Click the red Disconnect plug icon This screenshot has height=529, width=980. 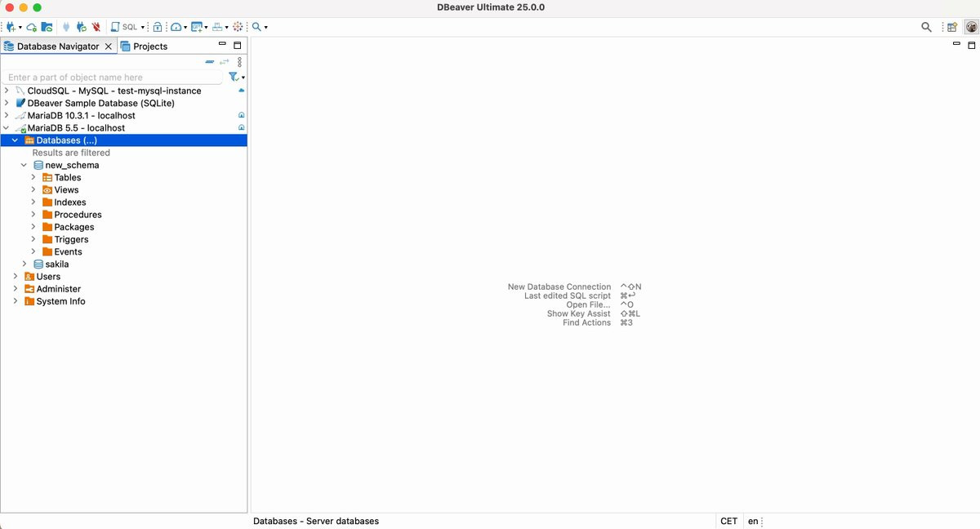96,27
